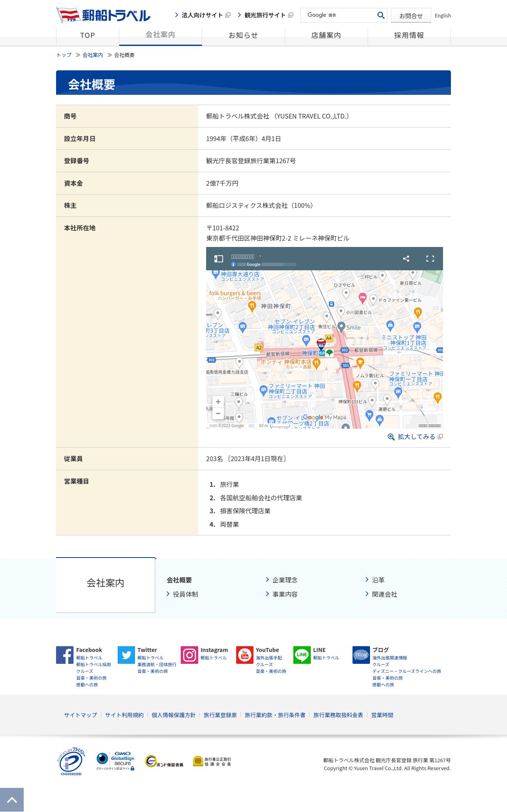
Task: Open the 旅行業務取扱料金表 link
Action: [x=338, y=715]
